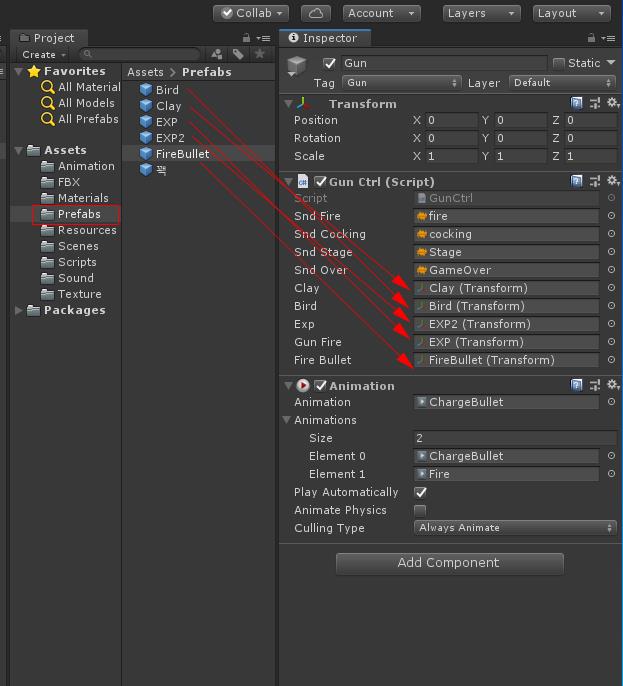Collapse the Transform component

tap(288, 104)
